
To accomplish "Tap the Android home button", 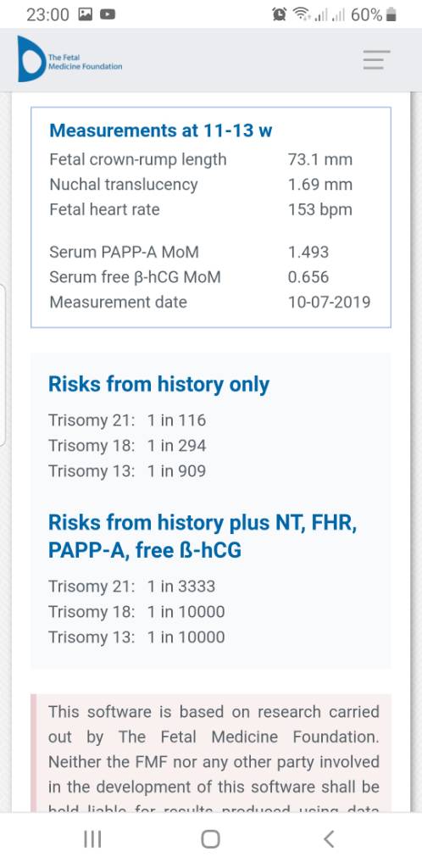I will pyautogui.click(x=210, y=838).
